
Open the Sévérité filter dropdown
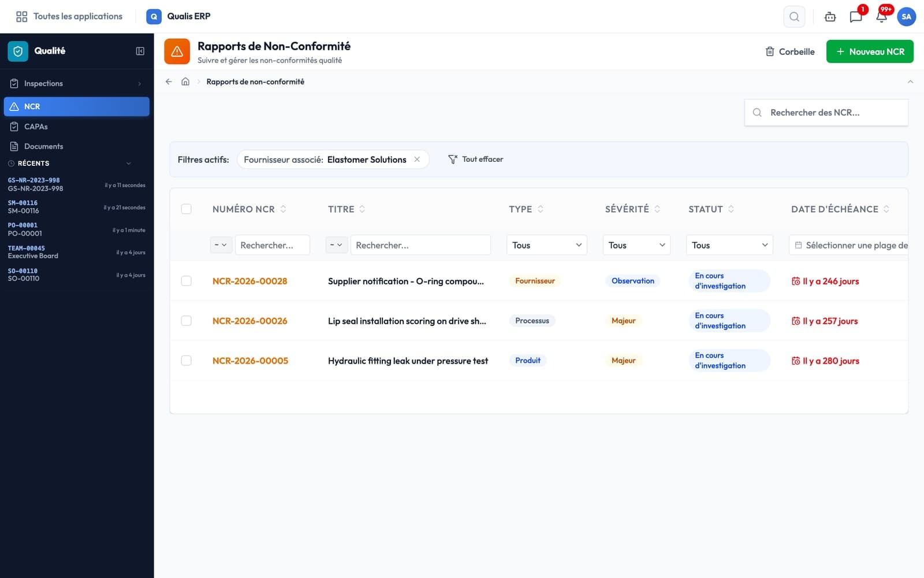636,245
